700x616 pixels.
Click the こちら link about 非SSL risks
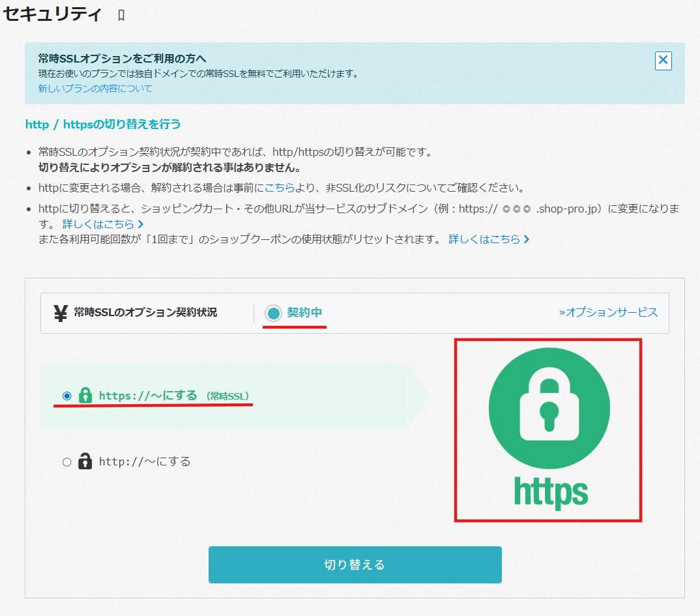(x=280, y=188)
